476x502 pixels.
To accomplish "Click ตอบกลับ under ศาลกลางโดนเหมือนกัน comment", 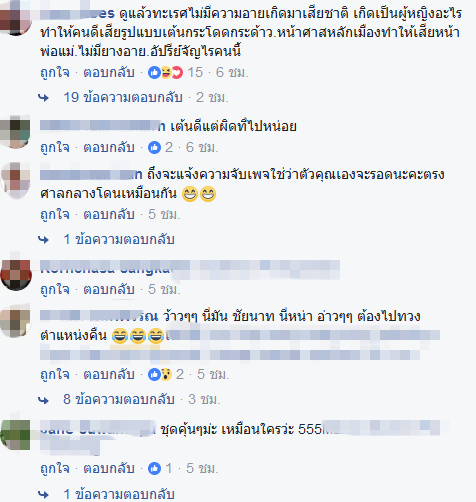I will 109,214.
